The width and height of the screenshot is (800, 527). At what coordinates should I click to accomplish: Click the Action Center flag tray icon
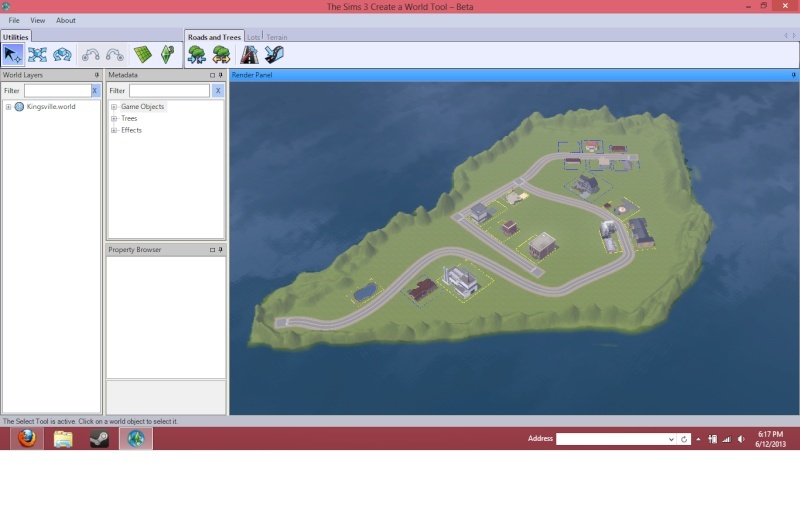(x=712, y=439)
